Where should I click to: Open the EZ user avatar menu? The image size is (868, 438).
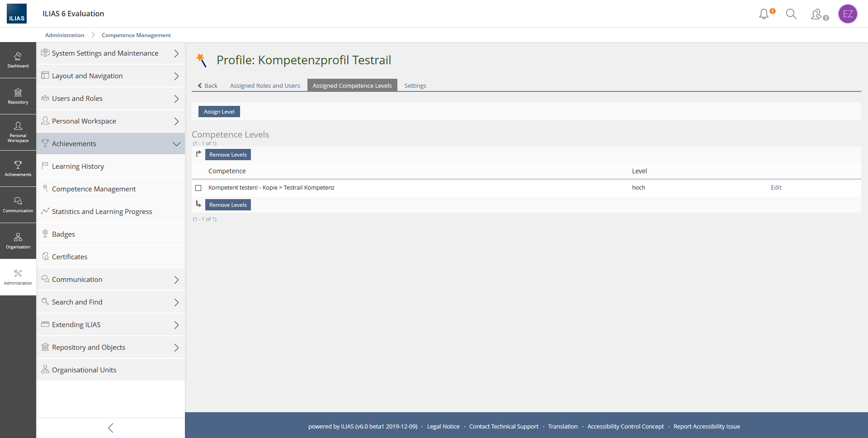[x=848, y=14]
